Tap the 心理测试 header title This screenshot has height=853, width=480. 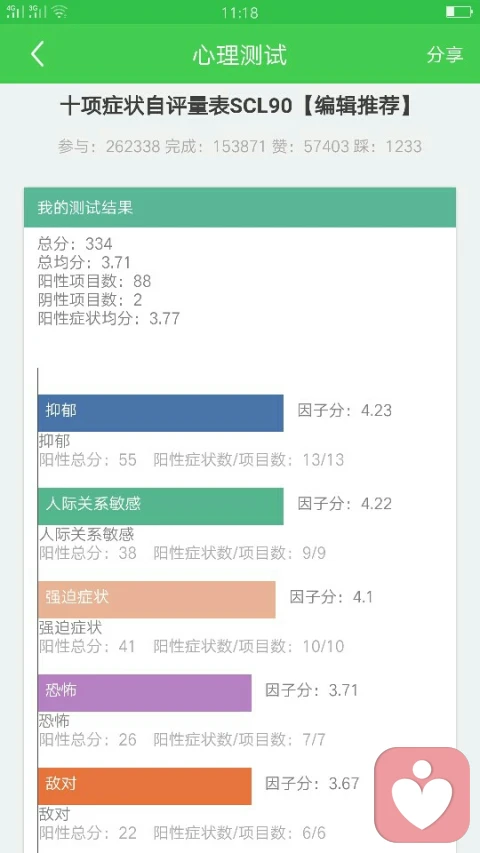(239, 55)
